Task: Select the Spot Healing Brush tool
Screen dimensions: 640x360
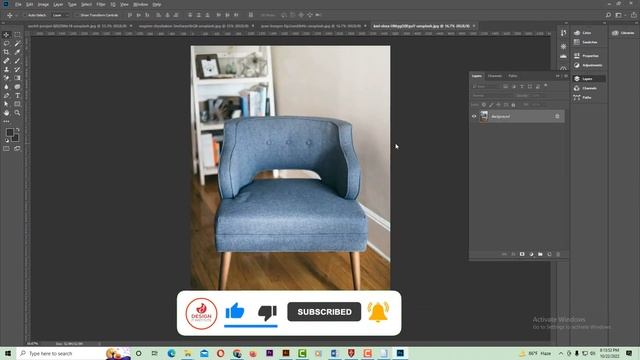Action: [x=6, y=61]
